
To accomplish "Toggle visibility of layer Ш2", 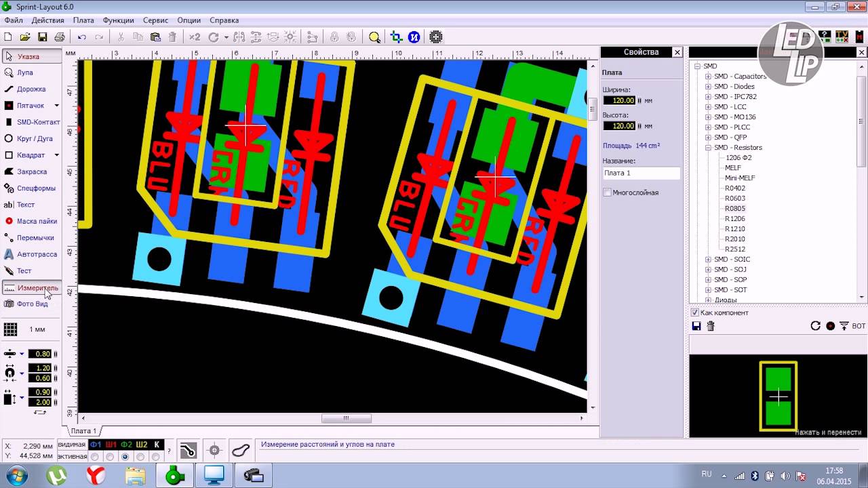I will tap(142, 445).
